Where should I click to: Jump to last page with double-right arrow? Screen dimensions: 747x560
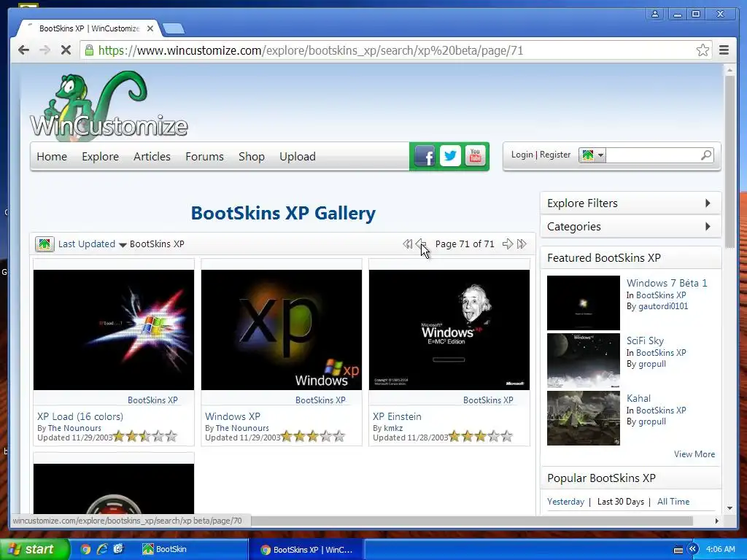(x=522, y=244)
